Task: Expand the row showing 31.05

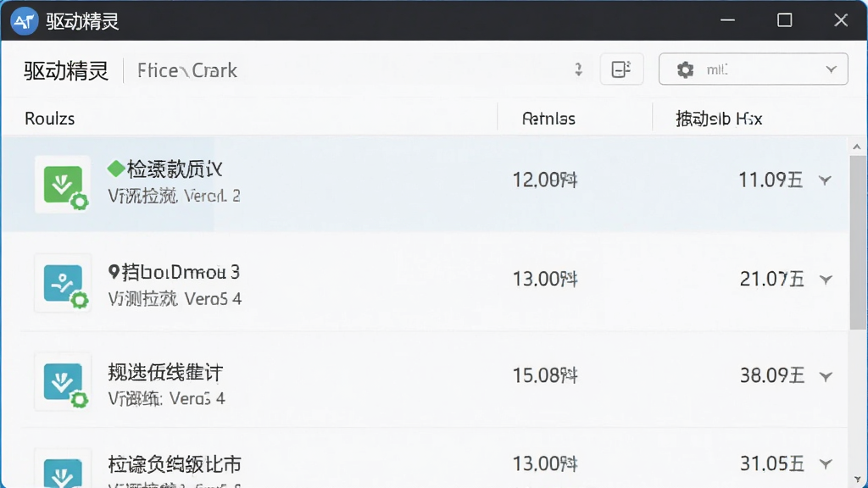Action: (x=826, y=463)
